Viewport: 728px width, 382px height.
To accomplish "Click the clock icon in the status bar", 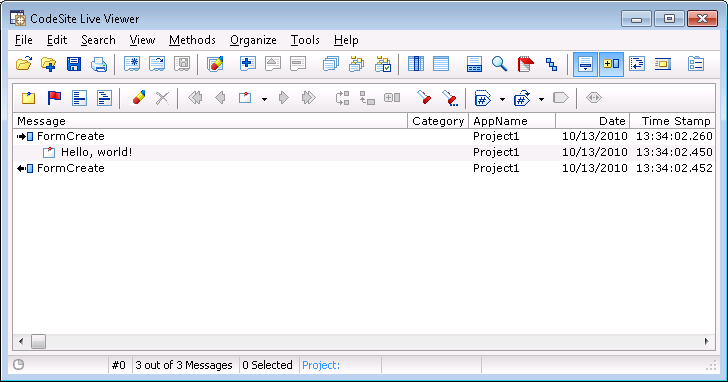I will tap(19, 365).
